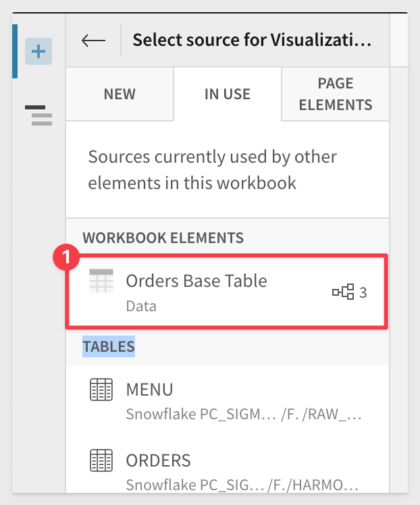The width and height of the screenshot is (420, 505).
Task: Click the Data subtitle under Orders Base Table
Action: 141,306
